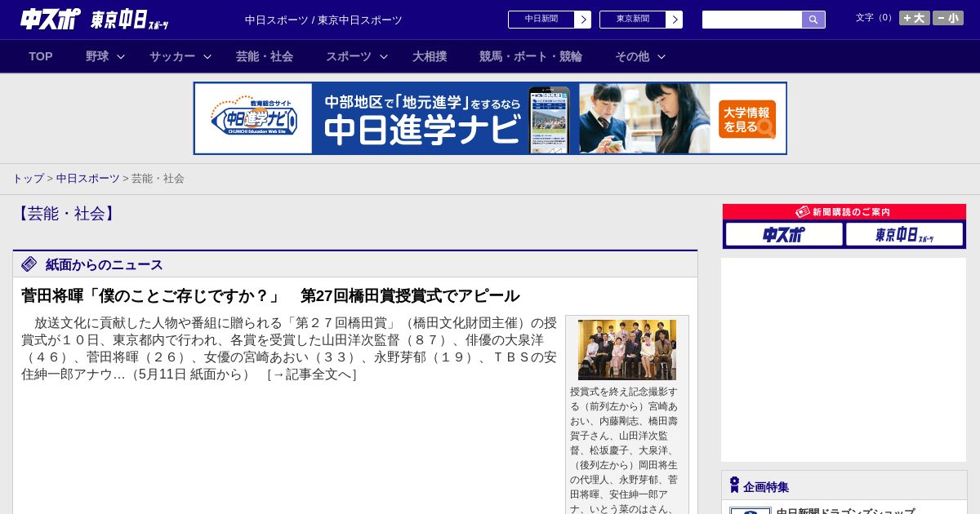980x514 pixels.
Task: Decrease text size with －小 button
Action: (x=948, y=18)
